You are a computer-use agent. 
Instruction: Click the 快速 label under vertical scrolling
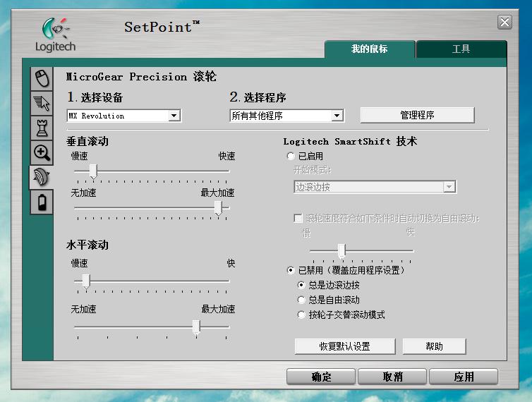pos(226,156)
